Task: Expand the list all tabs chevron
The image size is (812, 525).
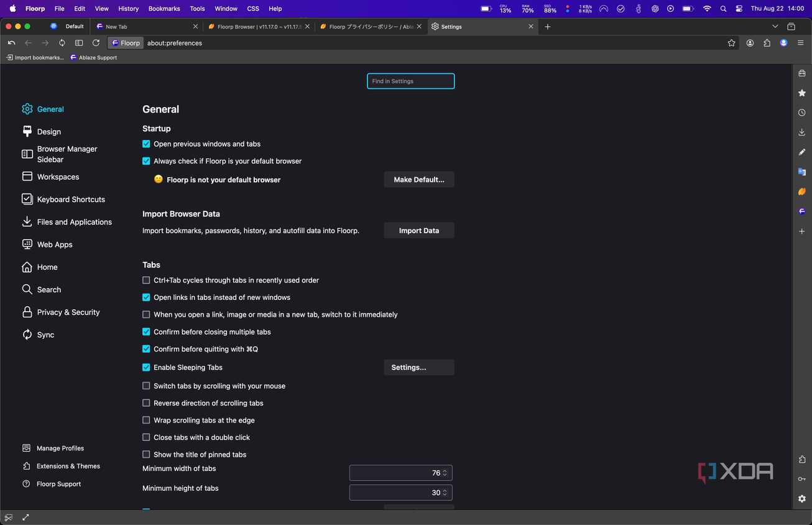Action: [x=775, y=27]
